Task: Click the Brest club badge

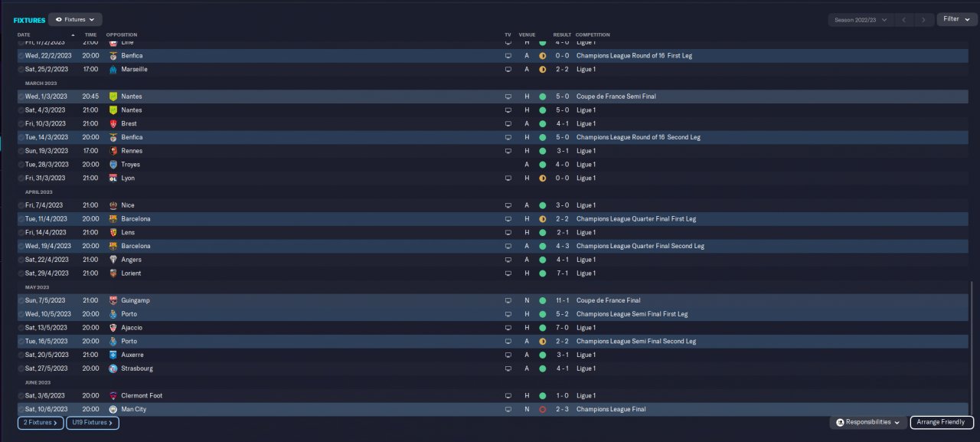Action: click(x=113, y=124)
